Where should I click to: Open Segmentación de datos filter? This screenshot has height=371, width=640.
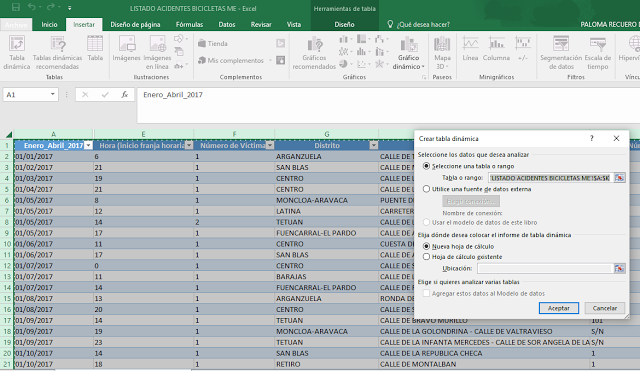(x=561, y=53)
